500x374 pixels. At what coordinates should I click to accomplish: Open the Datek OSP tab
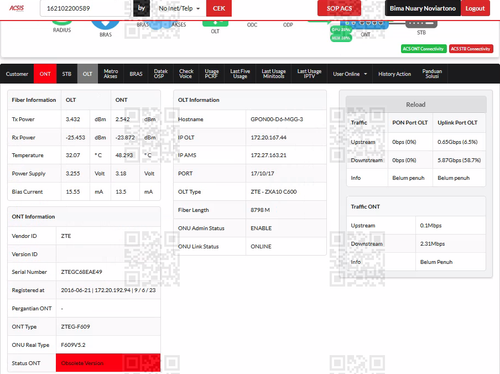pos(161,74)
